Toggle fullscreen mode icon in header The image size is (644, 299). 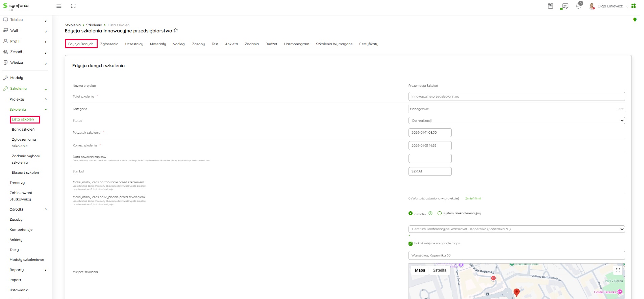(73, 6)
